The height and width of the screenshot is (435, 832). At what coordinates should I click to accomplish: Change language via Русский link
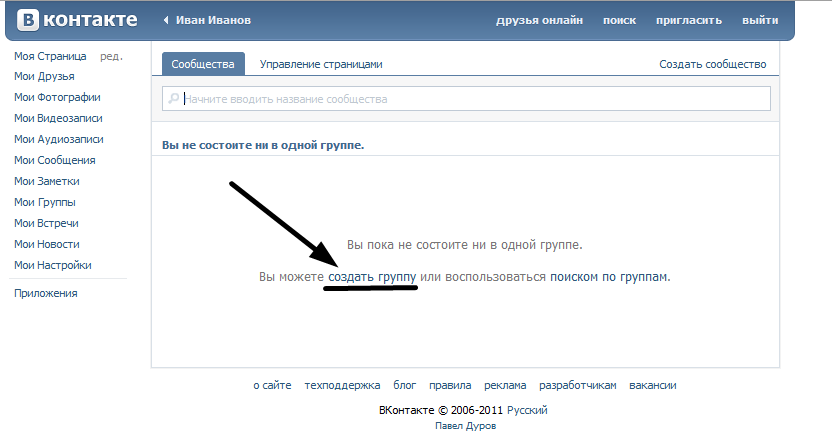coord(527,410)
